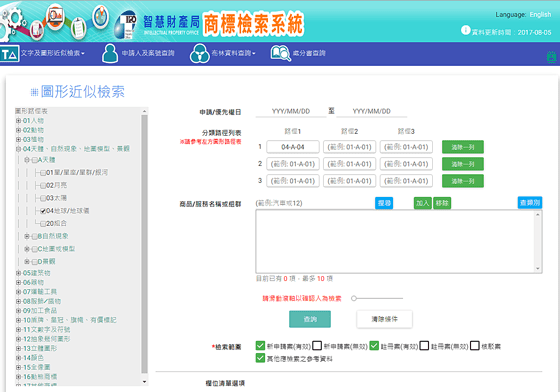Screen dimensions: 560x392
Task: Check the B自然現象 checkbox
Action: 35,237
